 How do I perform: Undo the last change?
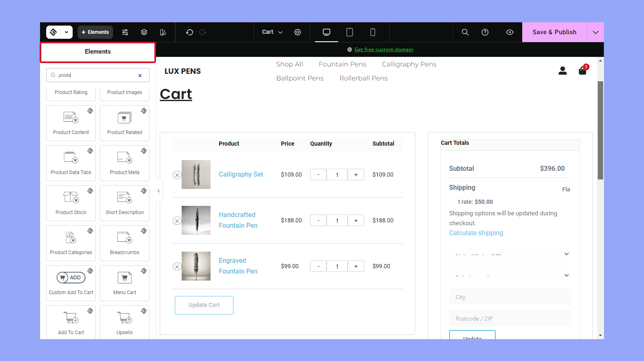click(189, 32)
